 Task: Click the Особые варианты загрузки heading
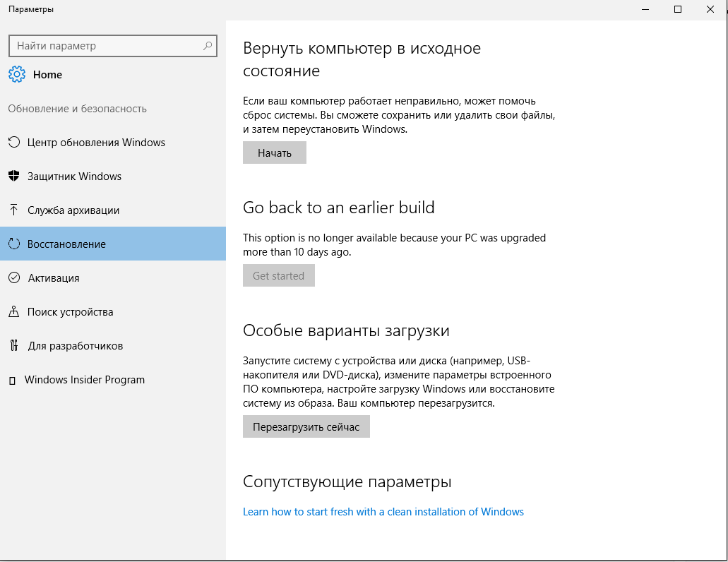(346, 330)
